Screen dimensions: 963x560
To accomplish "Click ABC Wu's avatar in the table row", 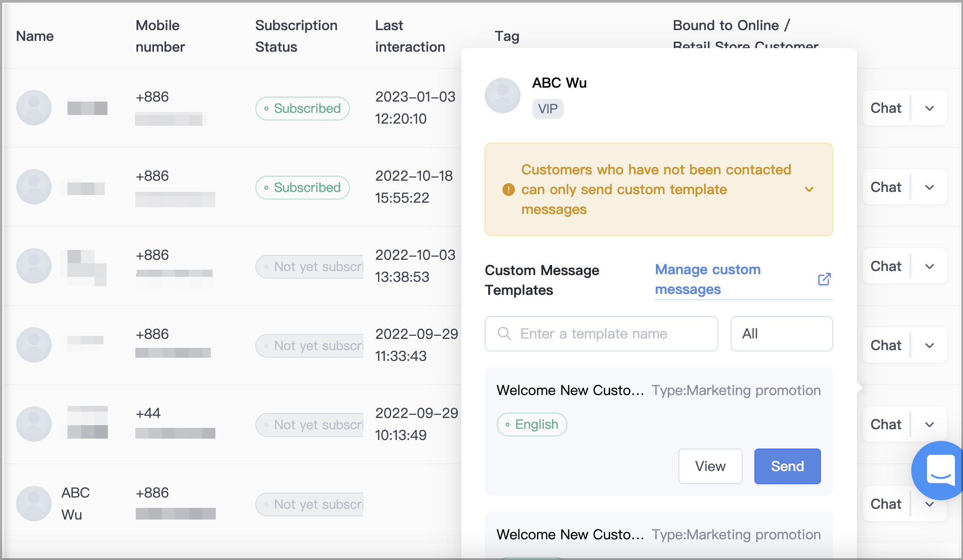I will pyautogui.click(x=34, y=503).
